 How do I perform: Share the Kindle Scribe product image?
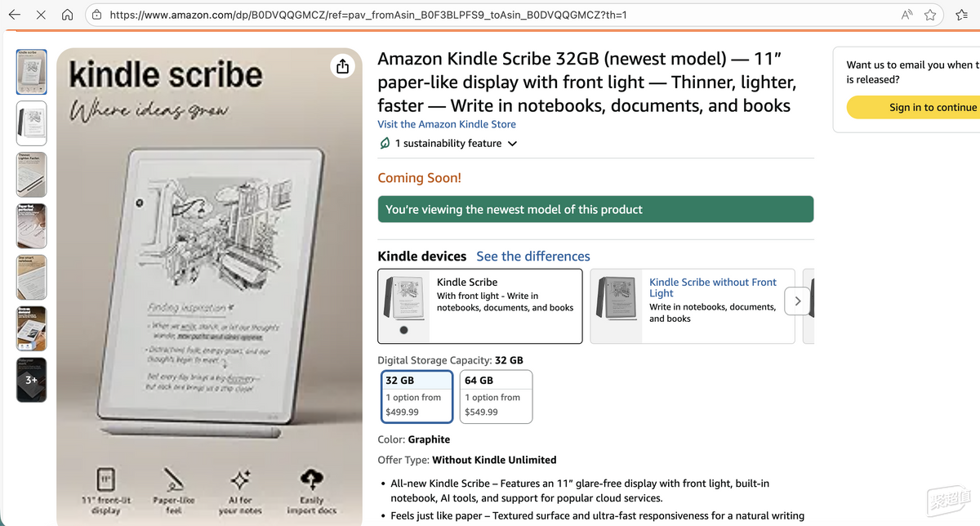click(x=343, y=67)
